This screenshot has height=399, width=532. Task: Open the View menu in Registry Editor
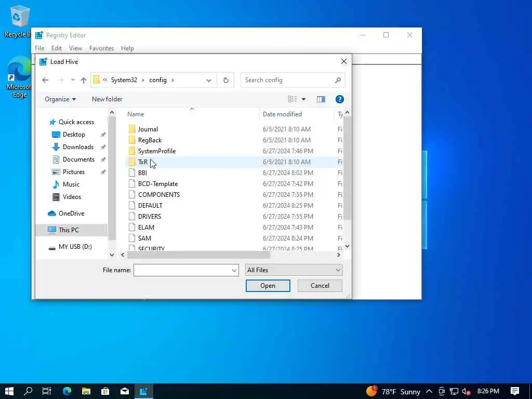[75, 48]
